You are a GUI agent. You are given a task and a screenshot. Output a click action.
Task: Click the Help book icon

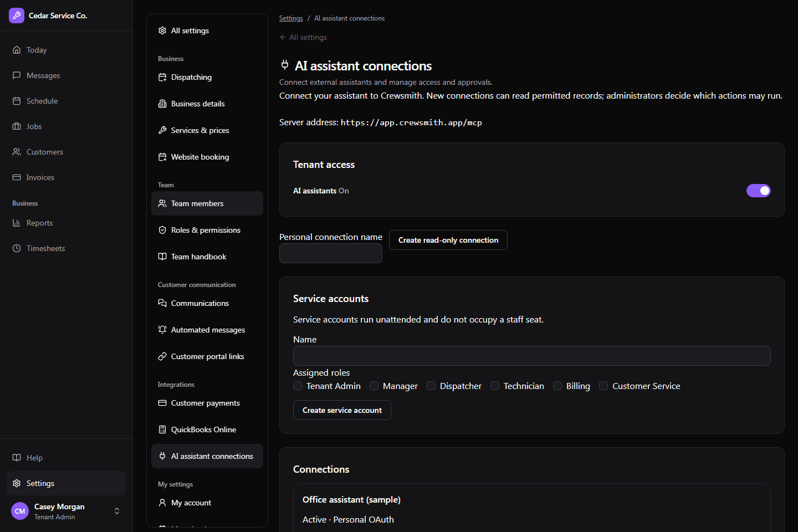(x=17, y=458)
